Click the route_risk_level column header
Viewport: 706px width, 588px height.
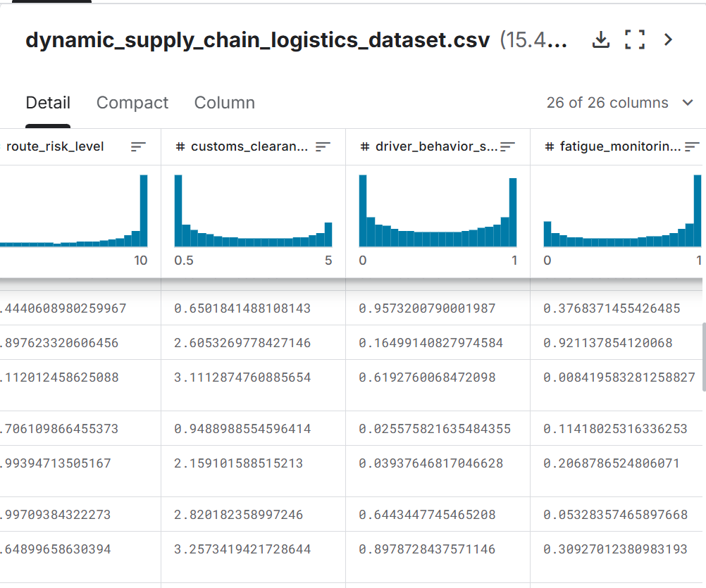point(55,146)
